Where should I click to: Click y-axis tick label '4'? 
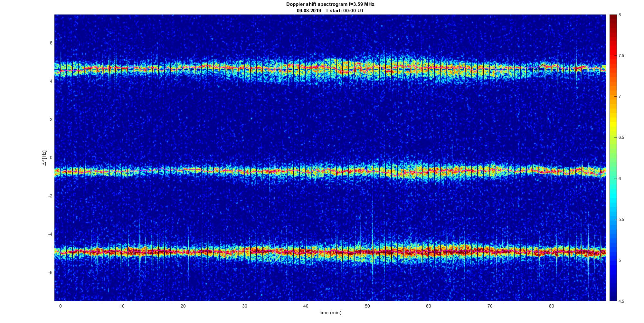[x=51, y=81]
